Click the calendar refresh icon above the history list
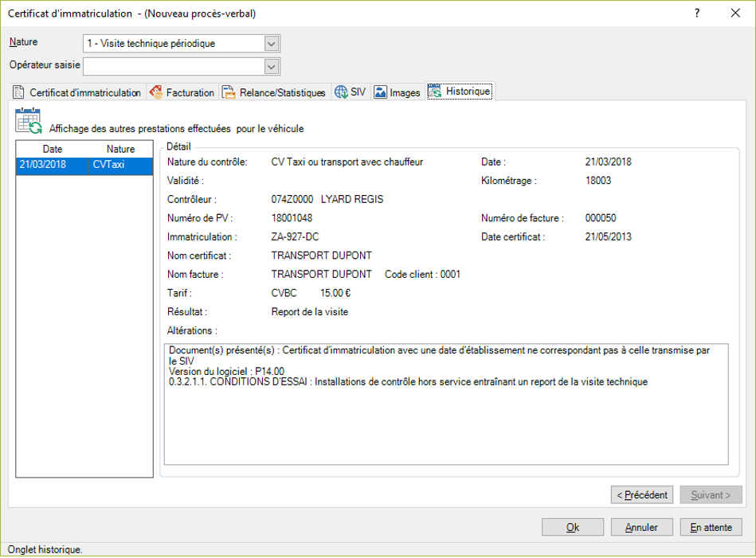The height and width of the screenshot is (558, 756). pyautogui.click(x=26, y=119)
